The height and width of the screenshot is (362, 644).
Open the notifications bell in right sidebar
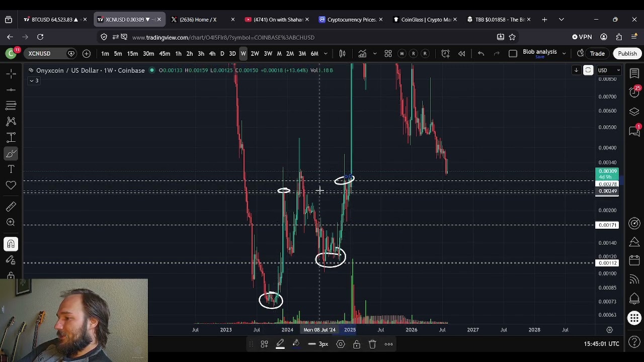[x=634, y=299]
